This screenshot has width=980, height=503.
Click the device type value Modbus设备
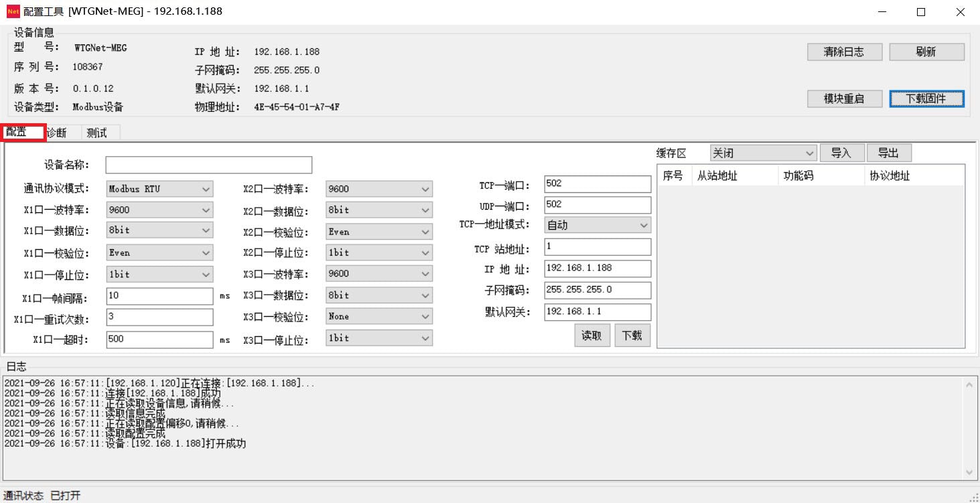pyautogui.click(x=98, y=107)
